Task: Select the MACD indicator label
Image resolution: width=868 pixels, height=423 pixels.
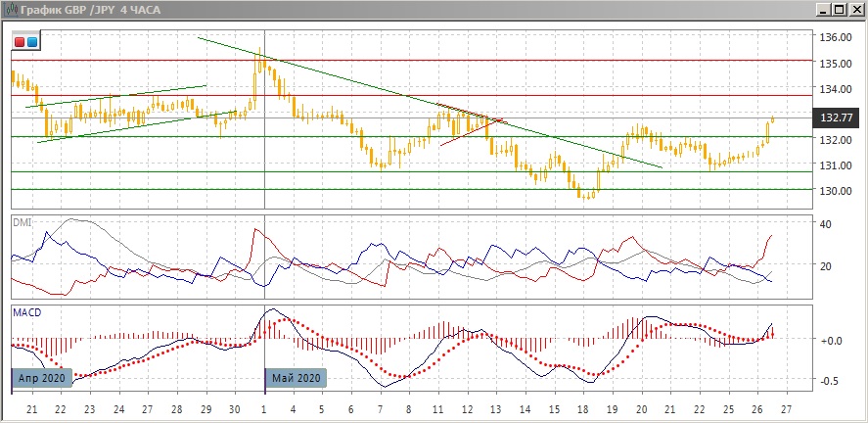Action: pyautogui.click(x=26, y=312)
